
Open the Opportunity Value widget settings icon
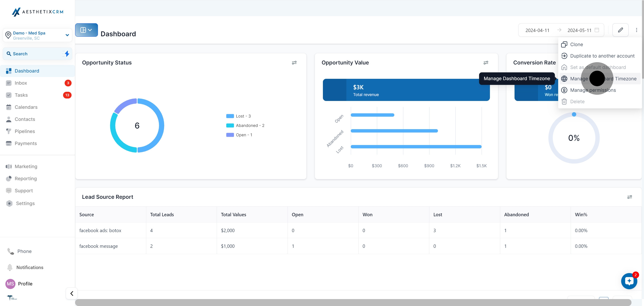tap(486, 63)
